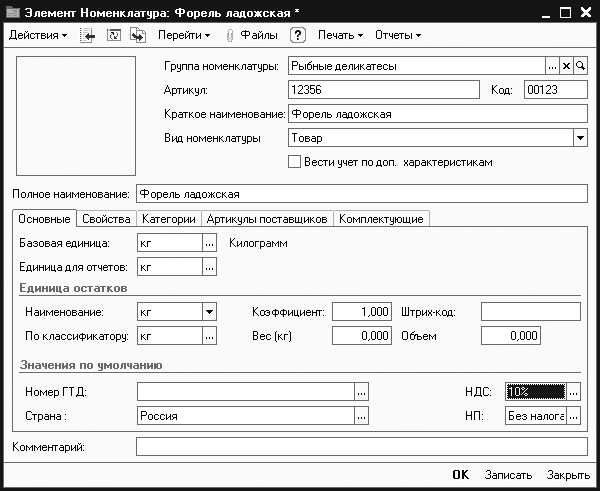
Task: Click the Группа номенклатуры field
Action: click(416, 66)
